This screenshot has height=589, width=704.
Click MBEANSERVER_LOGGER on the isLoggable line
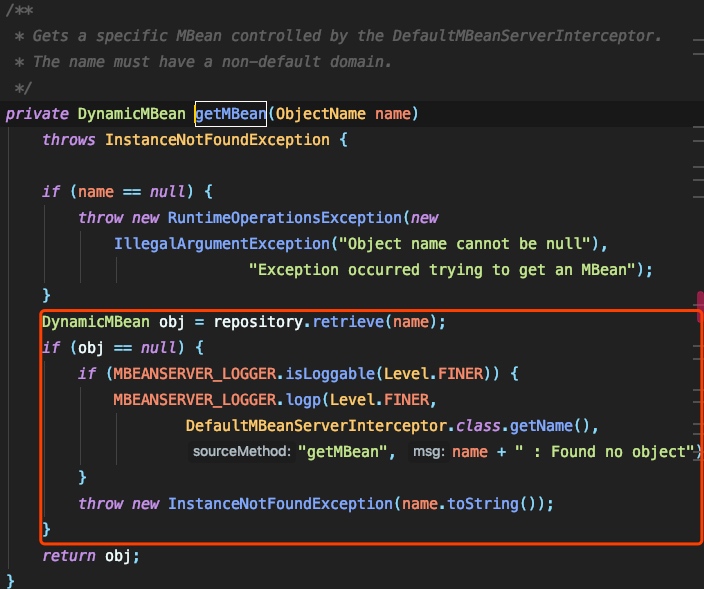(x=195, y=374)
